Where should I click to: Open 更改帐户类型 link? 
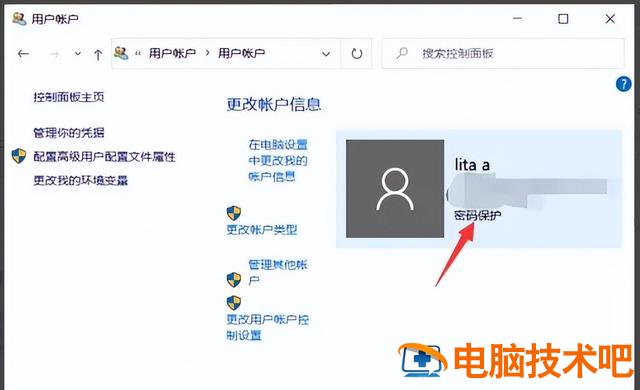[x=262, y=230]
